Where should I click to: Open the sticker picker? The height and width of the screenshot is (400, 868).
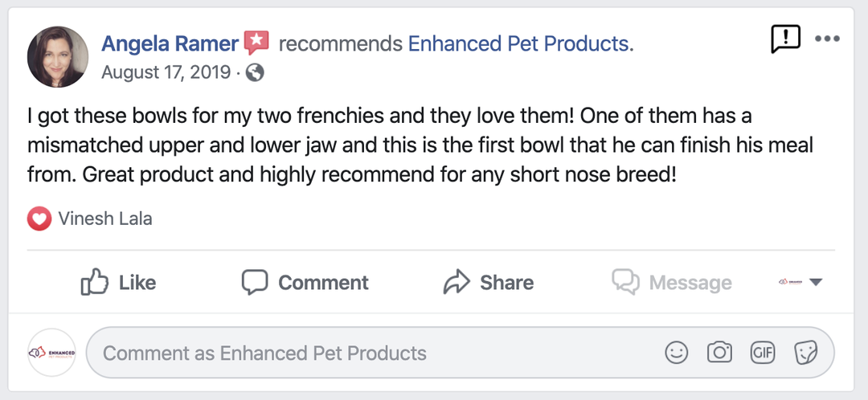805,352
